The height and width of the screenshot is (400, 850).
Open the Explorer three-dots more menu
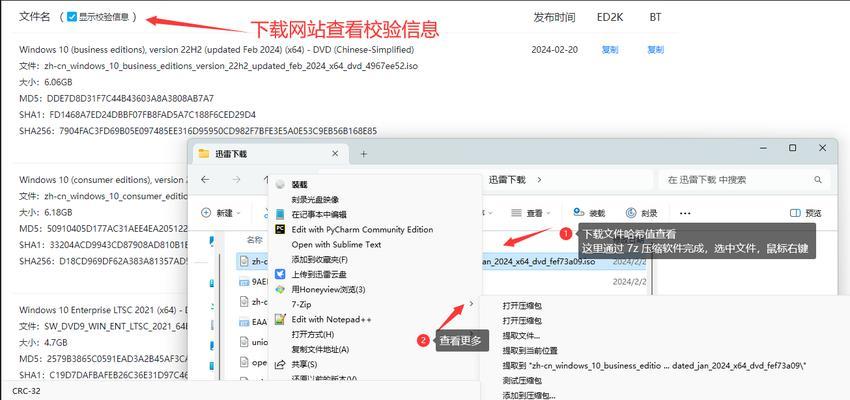[x=685, y=213]
